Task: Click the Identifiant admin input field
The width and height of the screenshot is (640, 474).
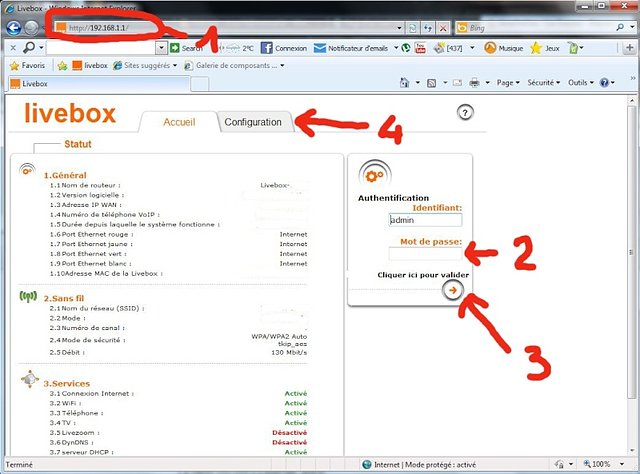Action: [x=425, y=220]
